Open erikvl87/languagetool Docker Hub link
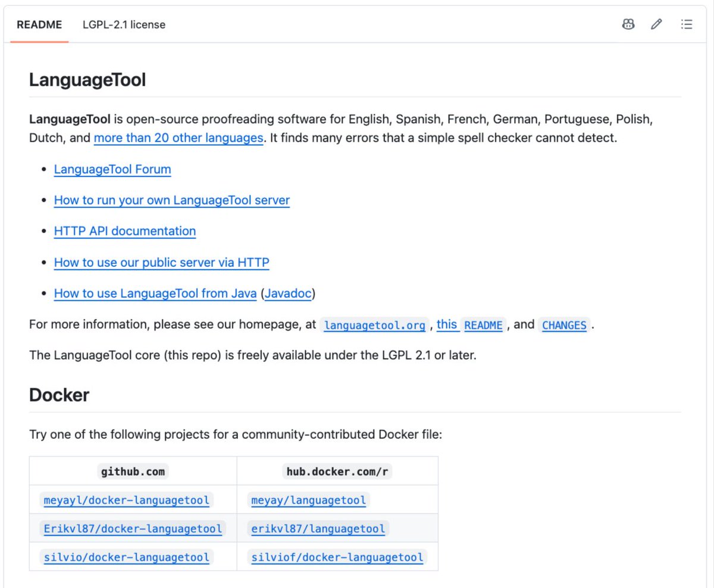This screenshot has height=588, width=714. tap(318, 529)
